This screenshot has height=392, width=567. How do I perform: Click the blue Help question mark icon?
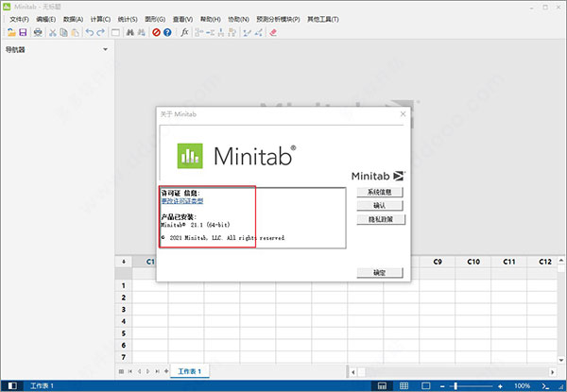click(x=167, y=32)
